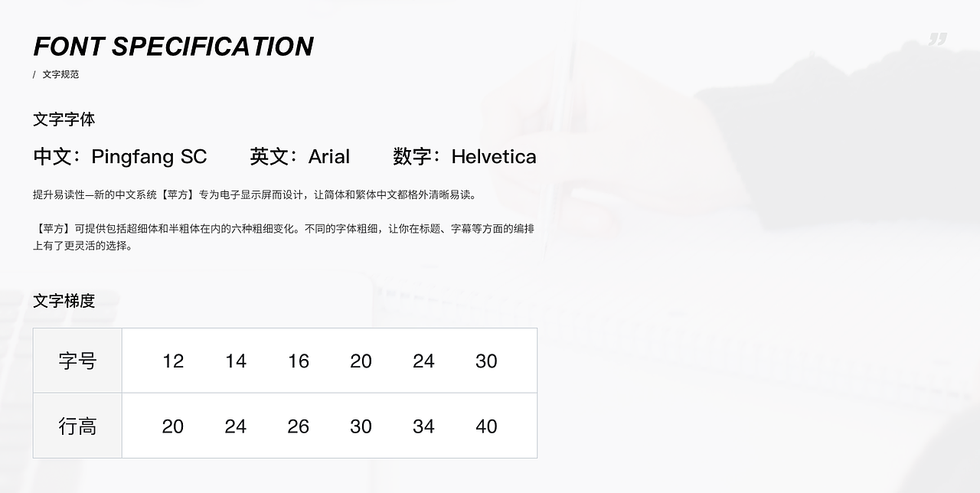Click font size 12 in 字号 row
980x493 pixels.
173,361
